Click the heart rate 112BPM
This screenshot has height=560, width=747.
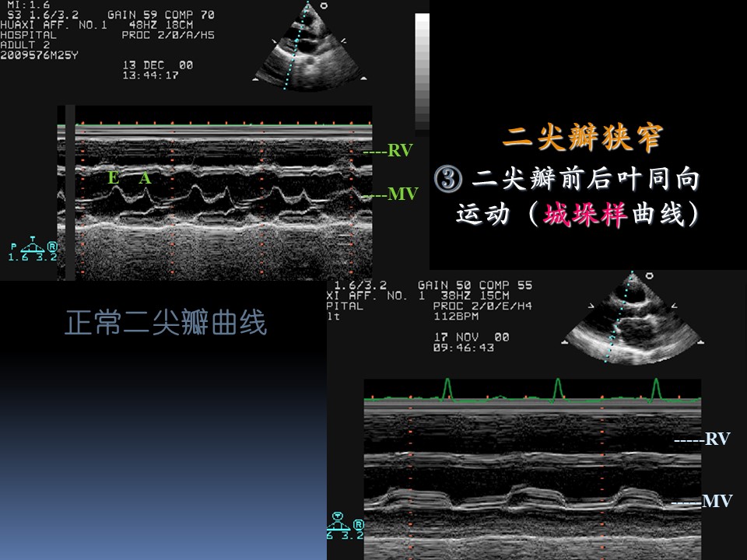pos(456,317)
